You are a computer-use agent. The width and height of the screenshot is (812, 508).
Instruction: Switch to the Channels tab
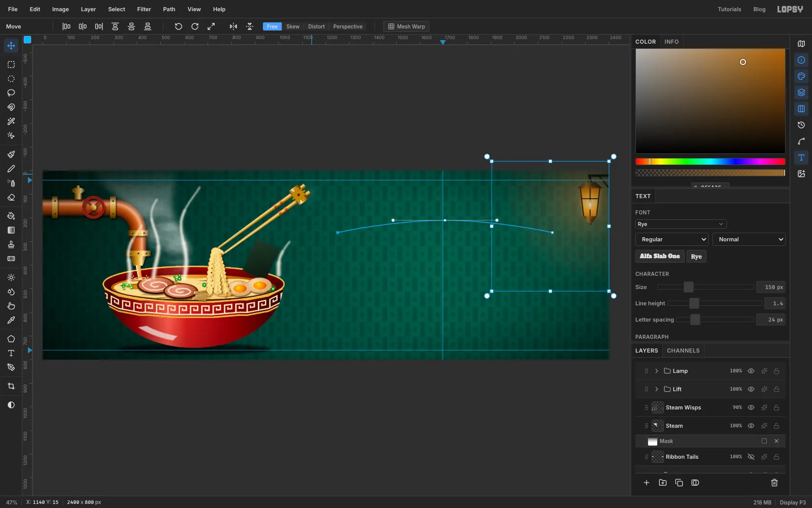[683, 351]
